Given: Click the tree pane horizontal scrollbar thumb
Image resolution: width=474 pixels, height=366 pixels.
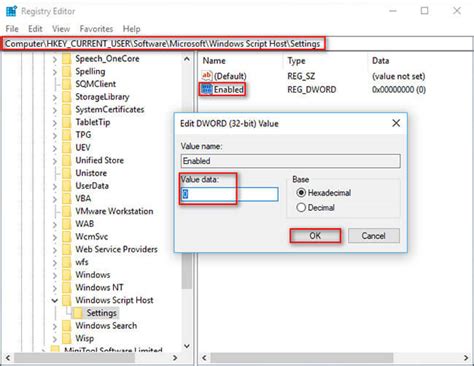Looking at the screenshot, I should (74, 358).
